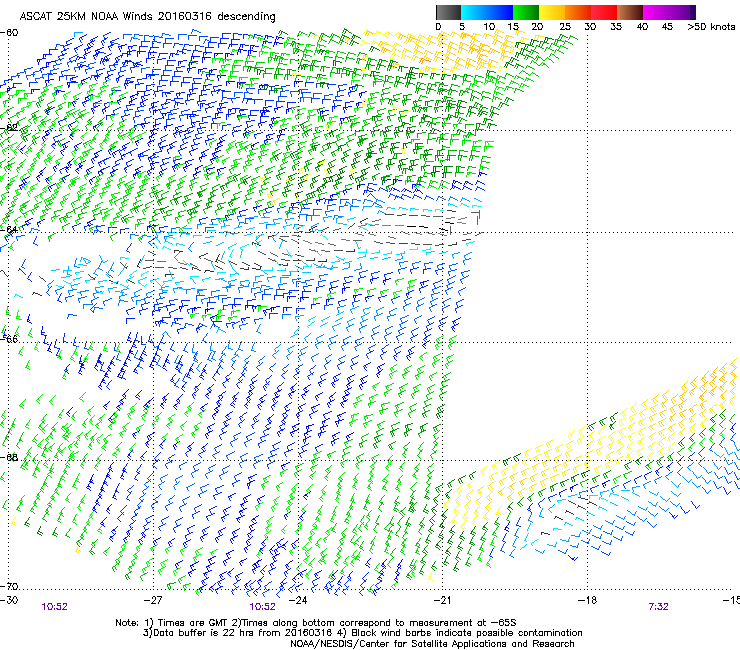Viewport: 740px width, 650px height.
Task: Click the '-70' latitude axis label
Action: pyautogui.click(x=9, y=586)
